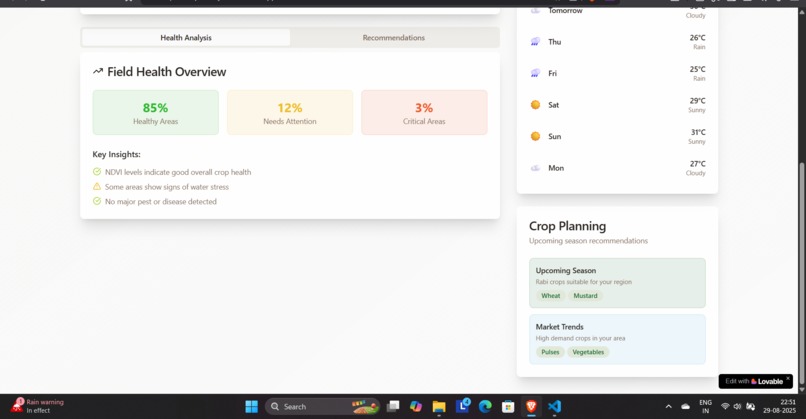
Task: Click the 85% Healthy Areas card
Action: [156, 113]
